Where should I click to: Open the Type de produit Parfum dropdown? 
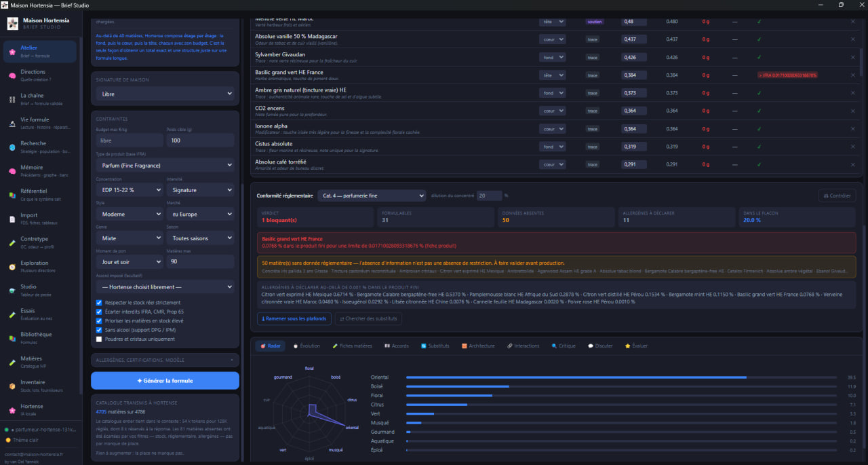pos(165,165)
